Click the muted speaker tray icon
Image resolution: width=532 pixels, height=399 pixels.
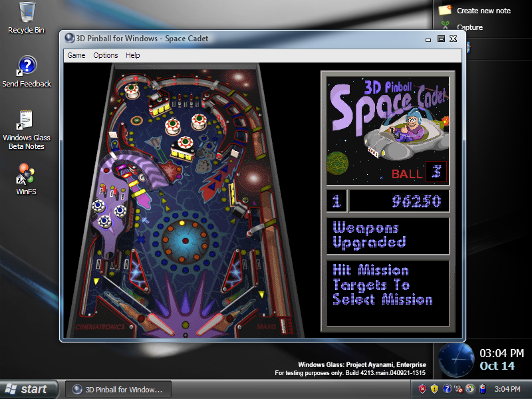[x=458, y=389]
